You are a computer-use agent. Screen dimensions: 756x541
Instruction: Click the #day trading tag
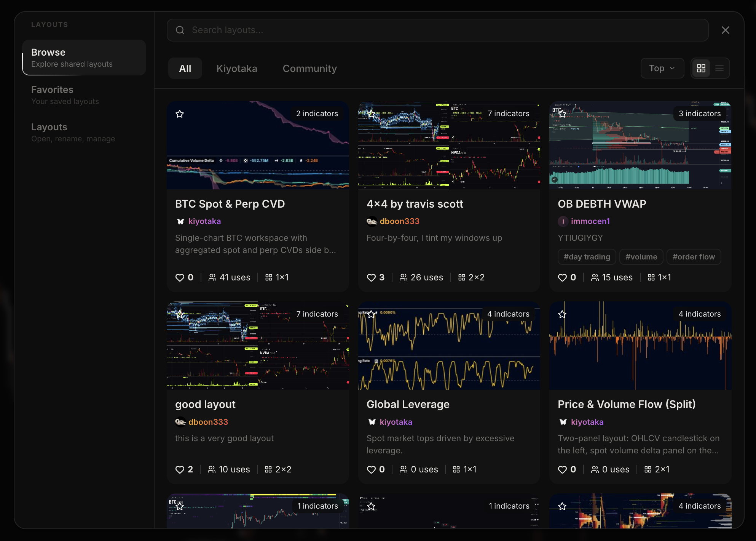click(587, 257)
